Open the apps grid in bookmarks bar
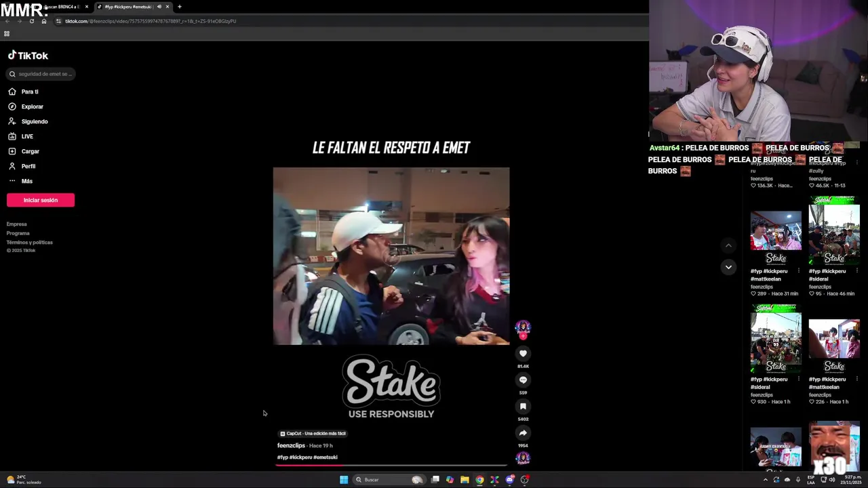 7,33
